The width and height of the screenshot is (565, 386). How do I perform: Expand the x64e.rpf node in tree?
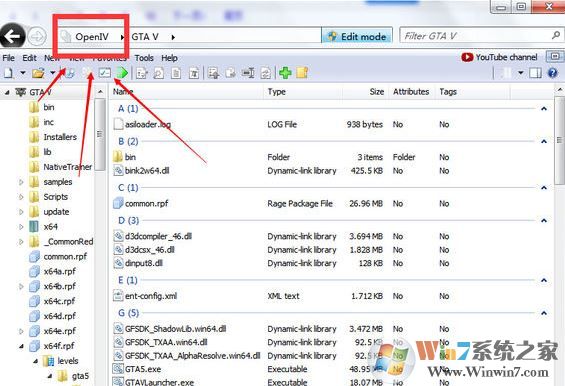coord(21,331)
